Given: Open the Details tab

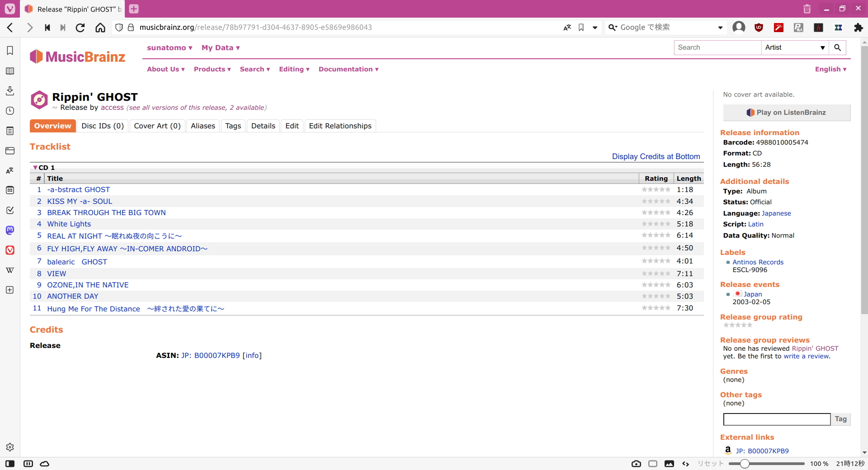Looking at the screenshot, I should point(263,126).
